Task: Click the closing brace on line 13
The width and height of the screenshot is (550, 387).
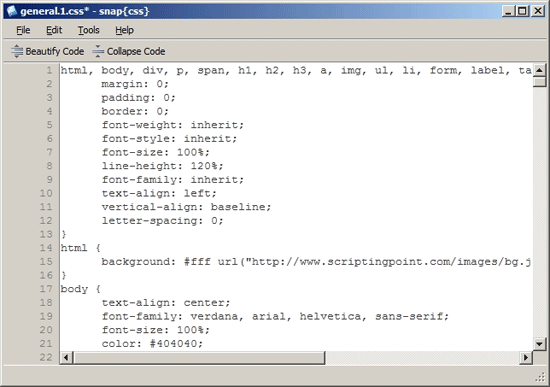Action: [64, 234]
